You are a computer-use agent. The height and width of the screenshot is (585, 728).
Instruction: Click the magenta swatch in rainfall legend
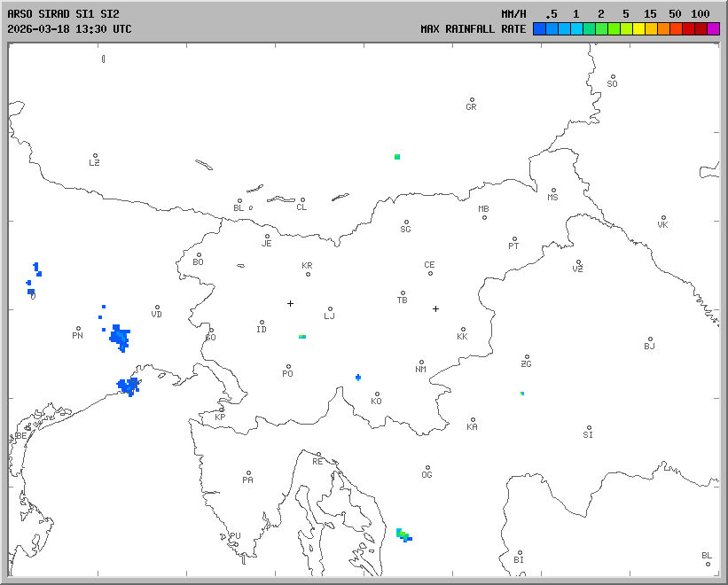coord(714,28)
